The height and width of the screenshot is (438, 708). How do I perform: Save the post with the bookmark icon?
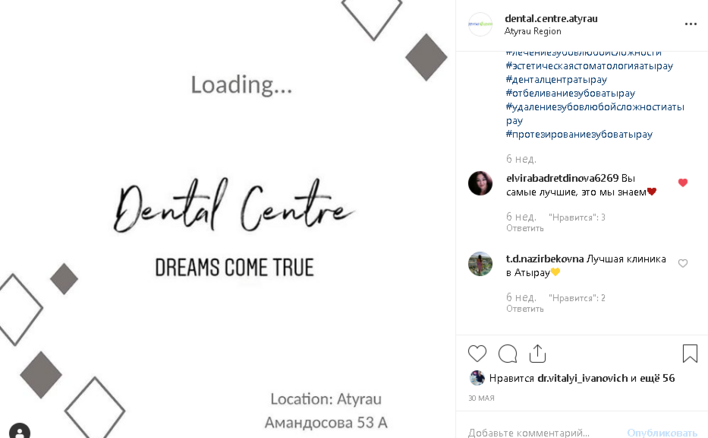click(690, 354)
